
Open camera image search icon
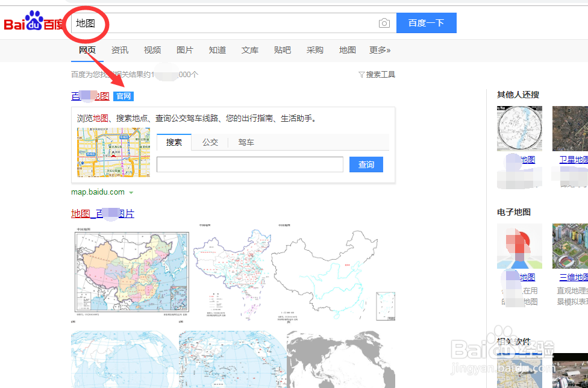point(384,23)
